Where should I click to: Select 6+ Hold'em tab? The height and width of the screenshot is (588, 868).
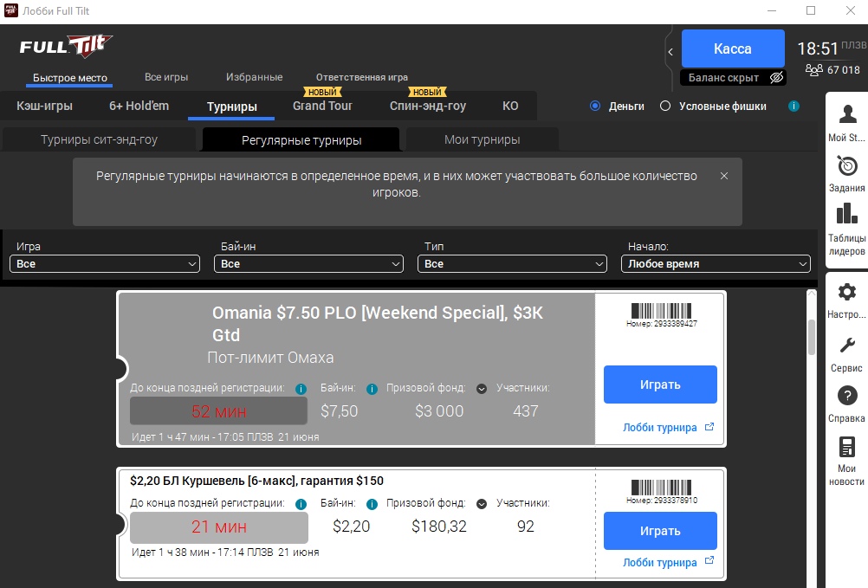pyautogui.click(x=139, y=106)
